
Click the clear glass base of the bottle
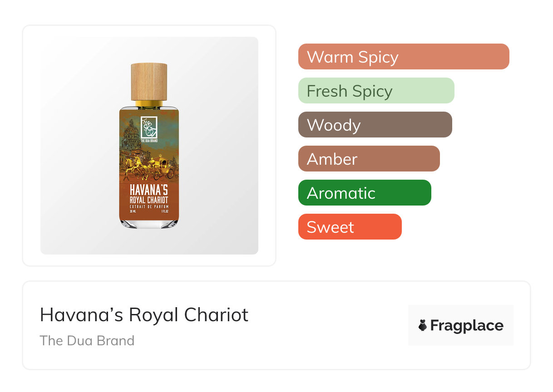click(149, 223)
